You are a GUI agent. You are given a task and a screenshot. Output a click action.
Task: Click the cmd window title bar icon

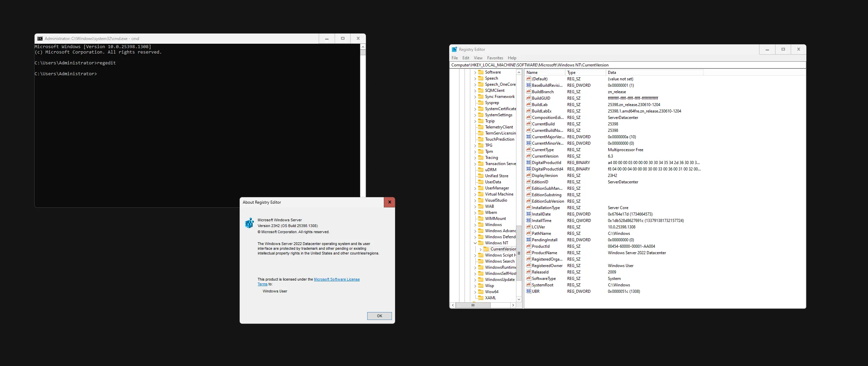(40, 39)
